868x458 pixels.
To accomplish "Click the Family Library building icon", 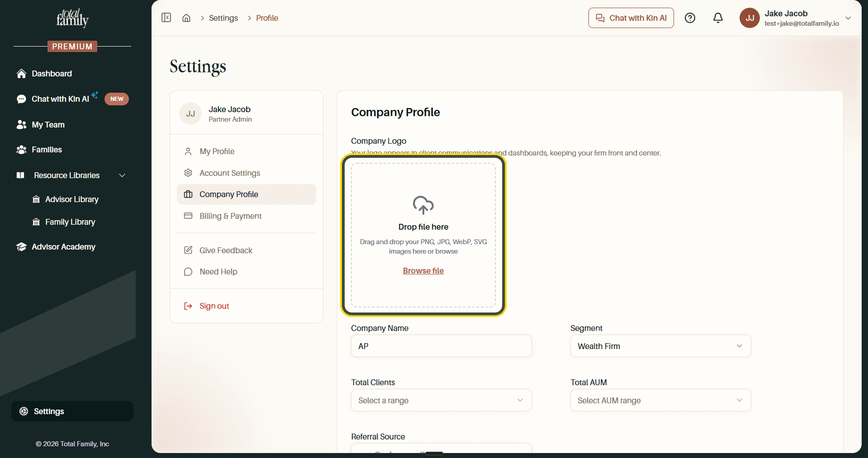I will 36,222.
